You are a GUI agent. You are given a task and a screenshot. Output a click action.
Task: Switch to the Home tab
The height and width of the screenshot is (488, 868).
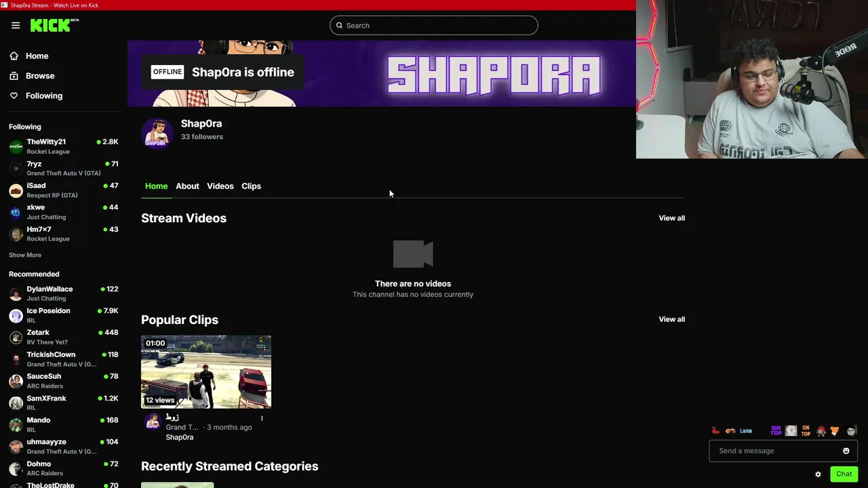point(156,186)
